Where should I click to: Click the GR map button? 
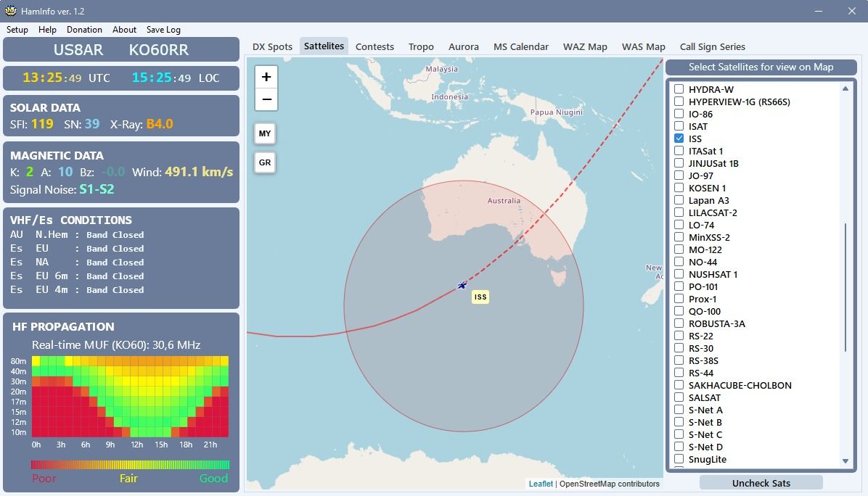point(265,162)
